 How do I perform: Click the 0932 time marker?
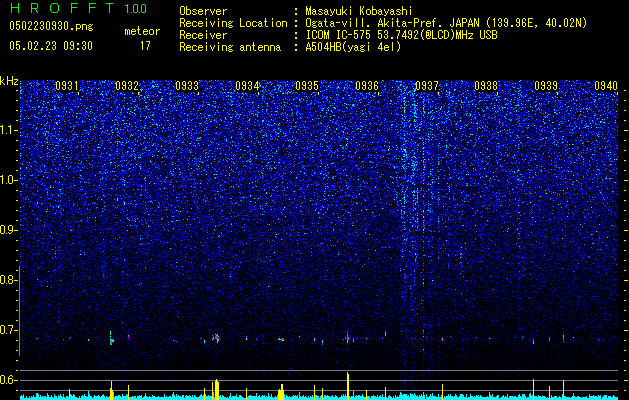tap(127, 86)
